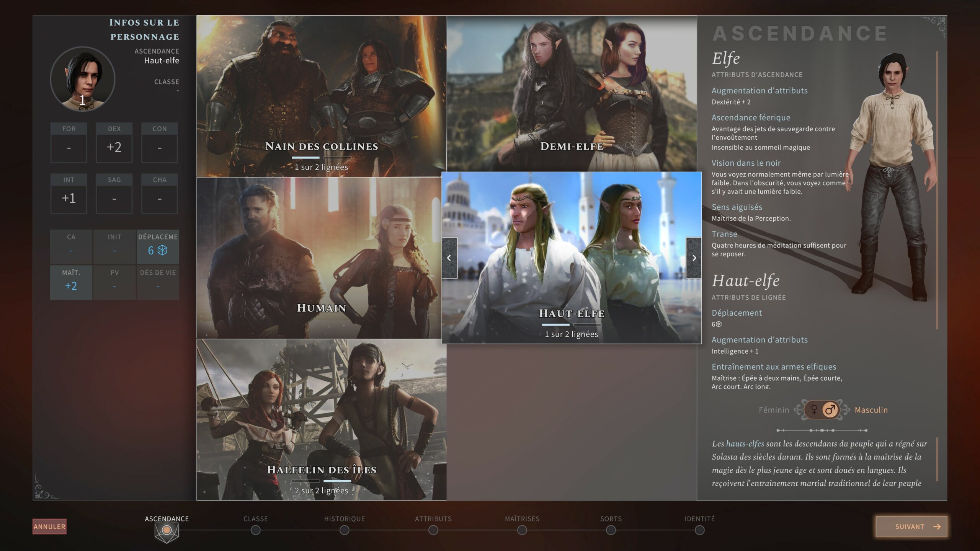Screen dimensions: 980x551
Task: Click the character portrait avatar
Action: point(83,79)
